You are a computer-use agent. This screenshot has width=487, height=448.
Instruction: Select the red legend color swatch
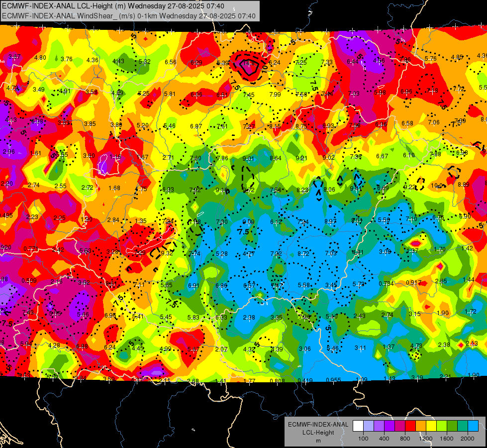[x=410, y=426]
